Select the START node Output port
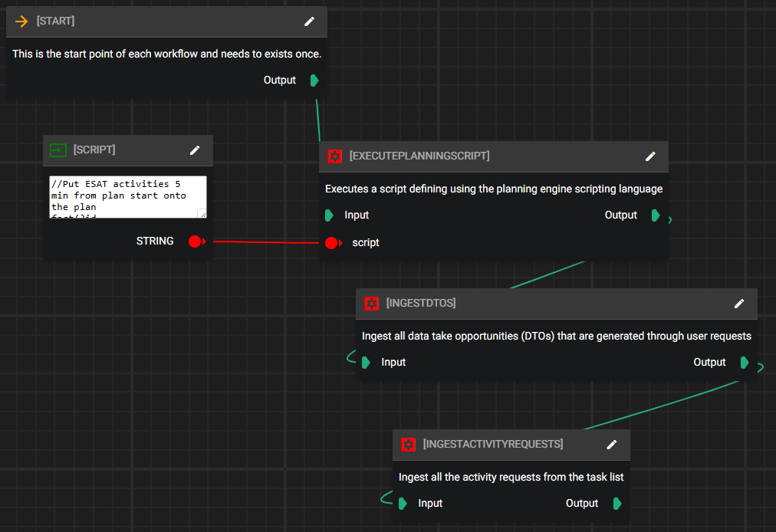 [314, 80]
